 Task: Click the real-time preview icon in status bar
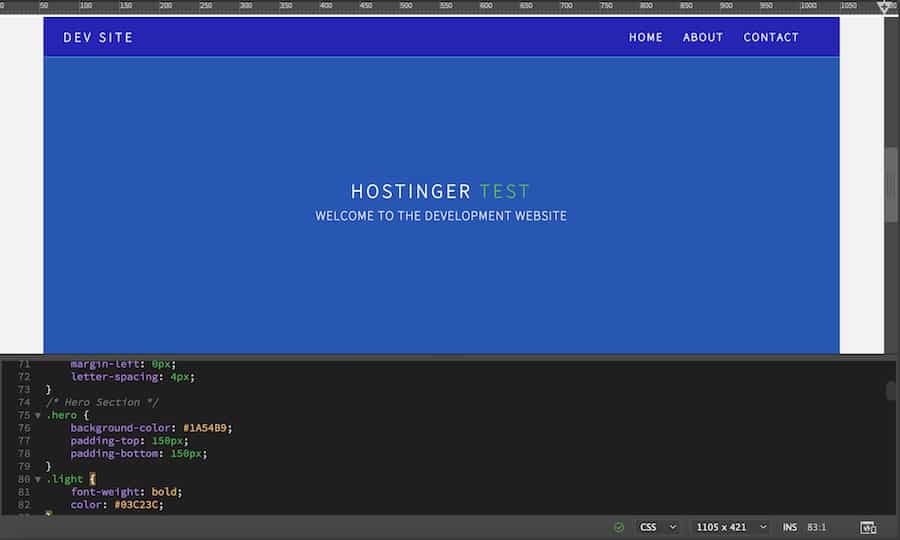[x=868, y=527]
